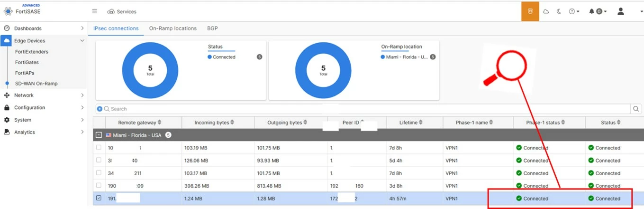644x209 pixels.
Task: Expand the Configuration menu chevron
Action: [x=82, y=107]
